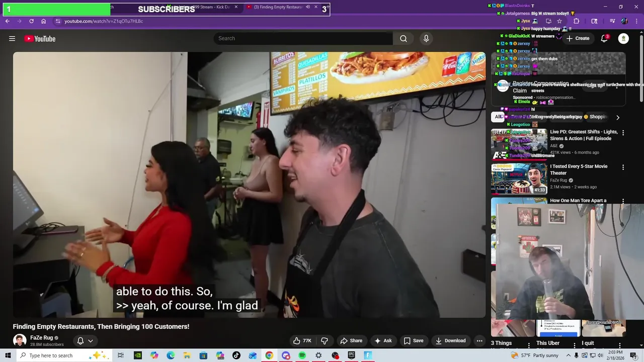This screenshot has height=362, width=644.
Task: Reload the page with the refresh icon
Action: (31, 21)
